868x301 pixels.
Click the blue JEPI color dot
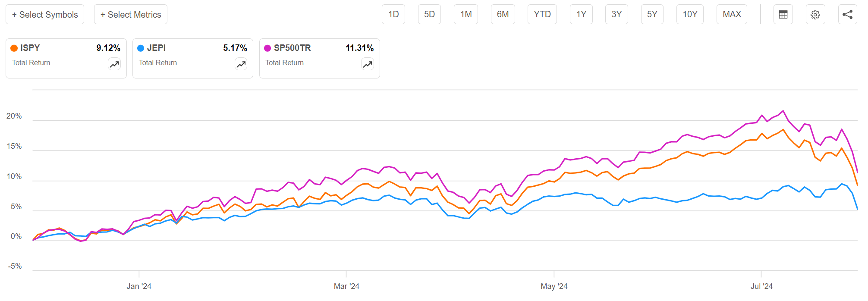(x=141, y=48)
